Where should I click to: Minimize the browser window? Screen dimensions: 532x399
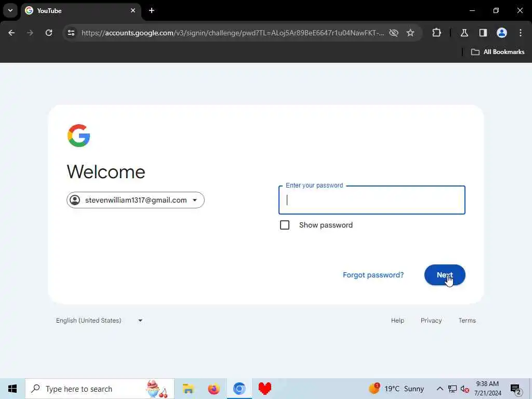(x=472, y=10)
